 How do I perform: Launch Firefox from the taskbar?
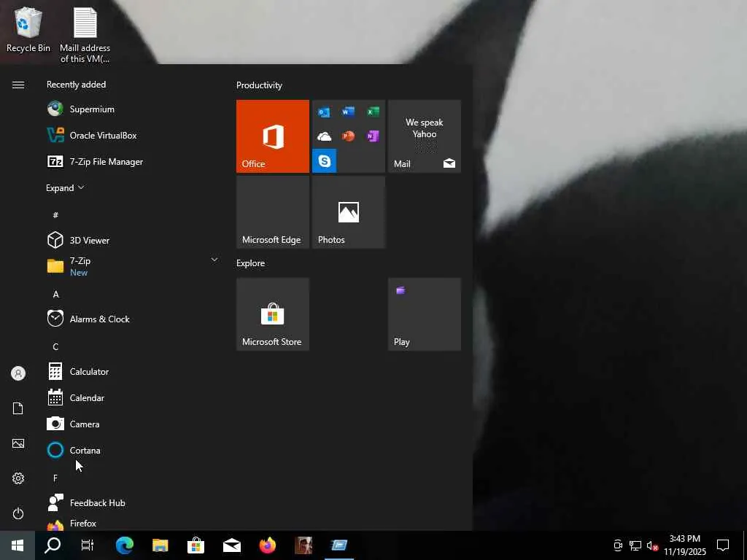pyautogui.click(x=268, y=545)
